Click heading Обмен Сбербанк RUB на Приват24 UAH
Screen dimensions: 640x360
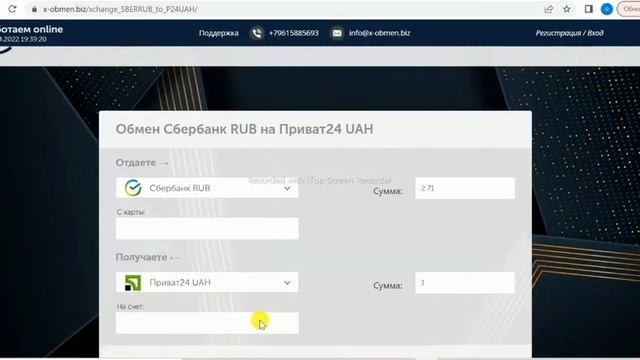(x=244, y=129)
